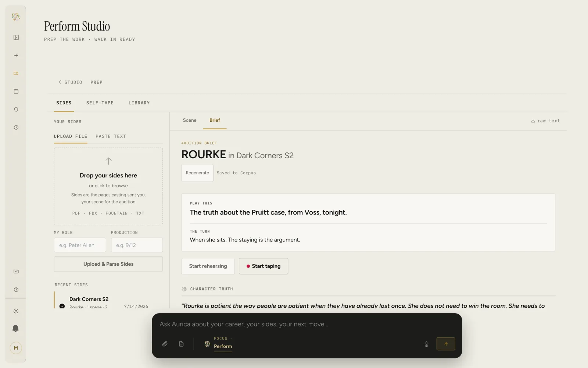Open the Perform Studio camera icon in sidebar

coord(16,74)
